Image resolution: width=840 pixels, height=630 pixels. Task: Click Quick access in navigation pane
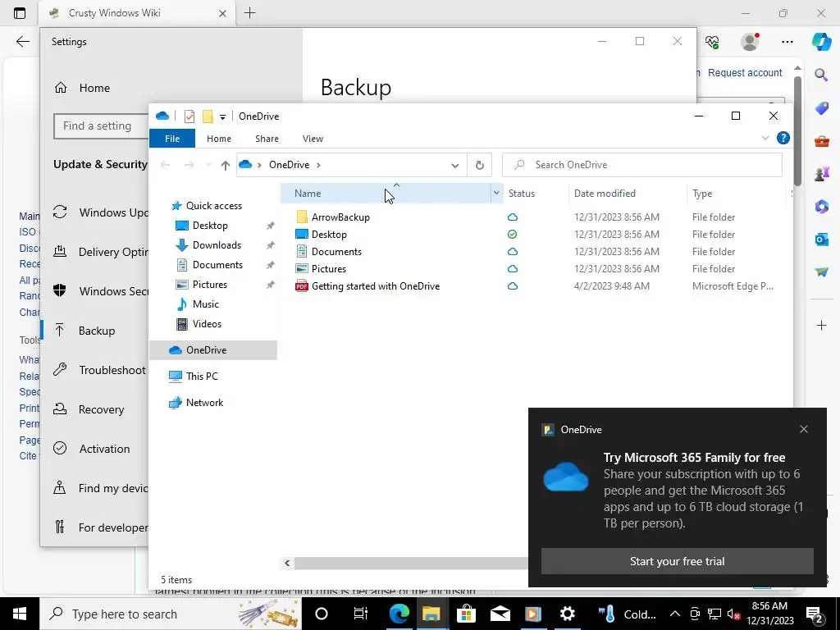click(x=214, y=206)
